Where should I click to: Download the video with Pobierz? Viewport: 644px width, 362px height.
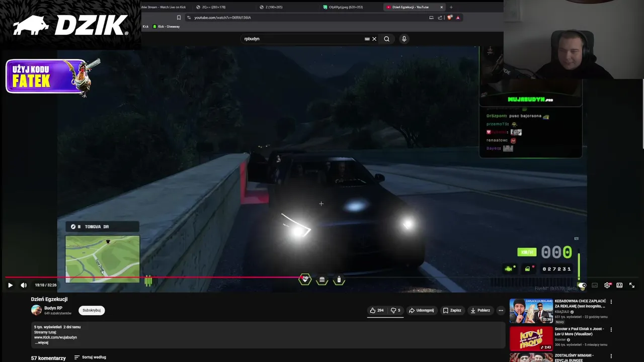point(480,310)
